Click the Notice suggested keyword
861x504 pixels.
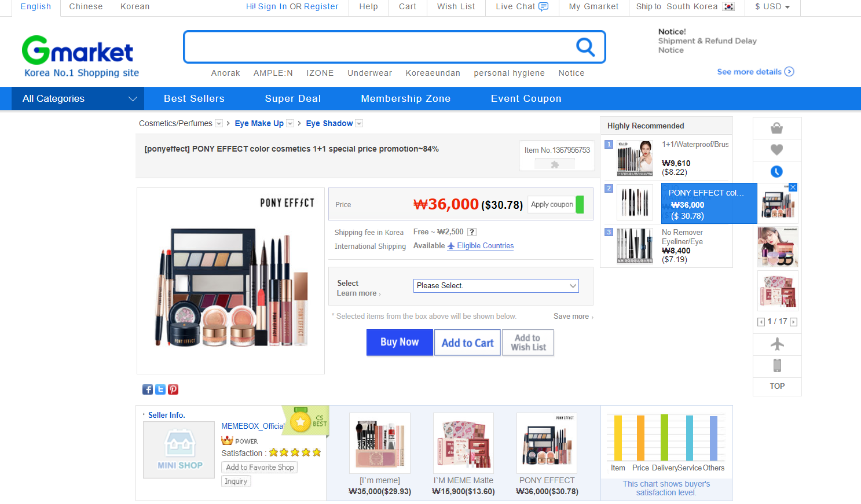(571, 73)
